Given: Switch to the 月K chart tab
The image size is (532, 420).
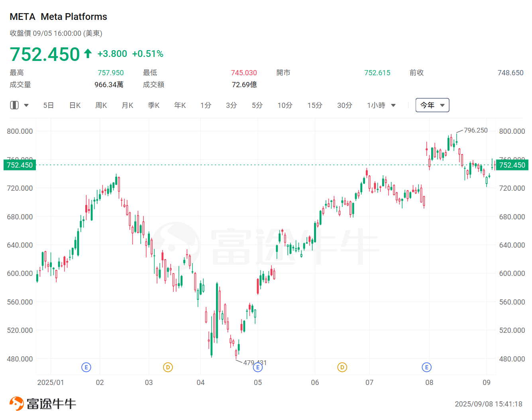Looking at the screenshot, I should (128, 105).
